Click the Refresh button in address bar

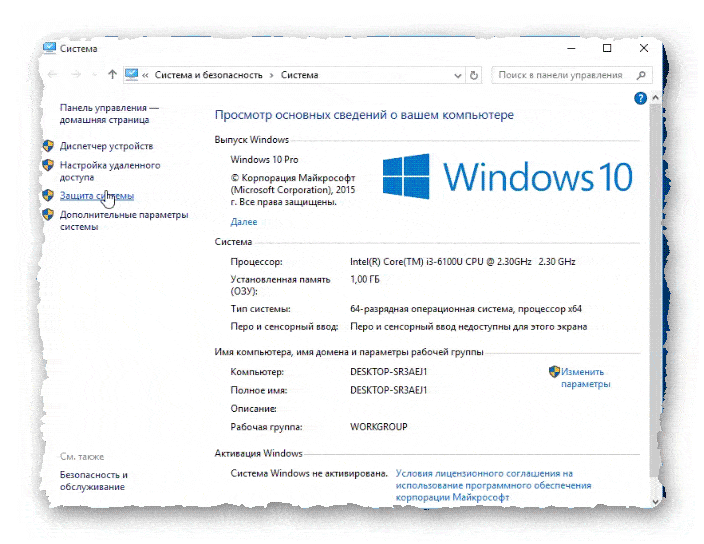474,75
